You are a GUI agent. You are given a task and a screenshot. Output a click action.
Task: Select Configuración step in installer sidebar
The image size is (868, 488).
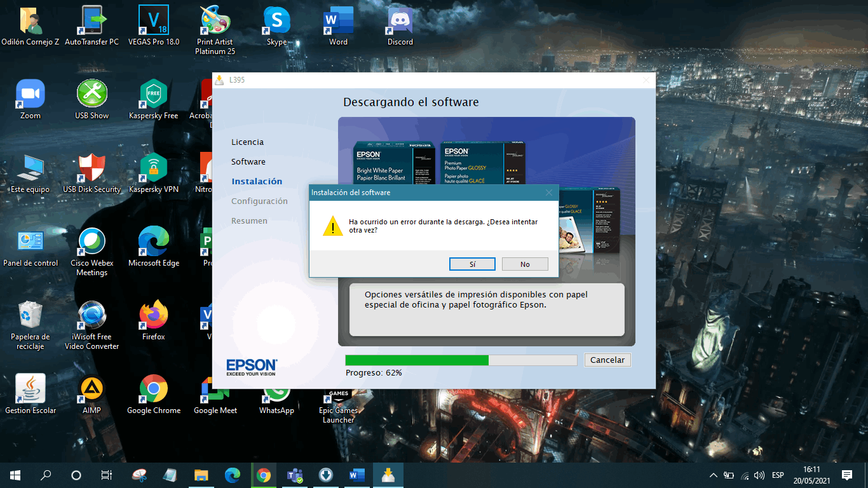pos(259,201)
